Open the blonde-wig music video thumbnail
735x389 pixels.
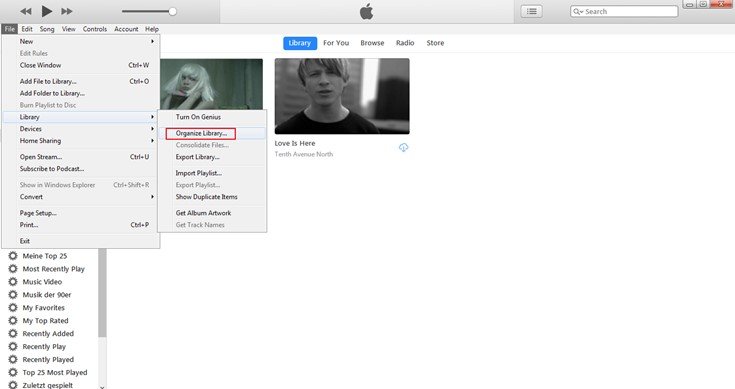pos(211,84)
